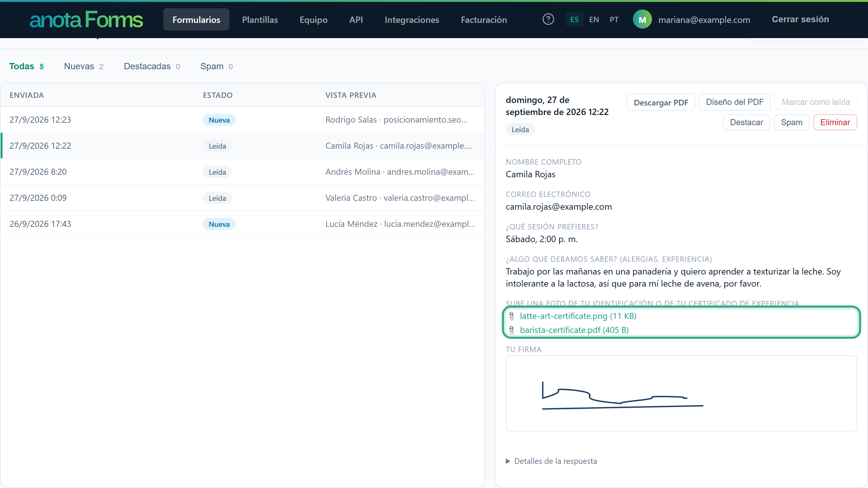Switch language to ES

pos(574,20)
